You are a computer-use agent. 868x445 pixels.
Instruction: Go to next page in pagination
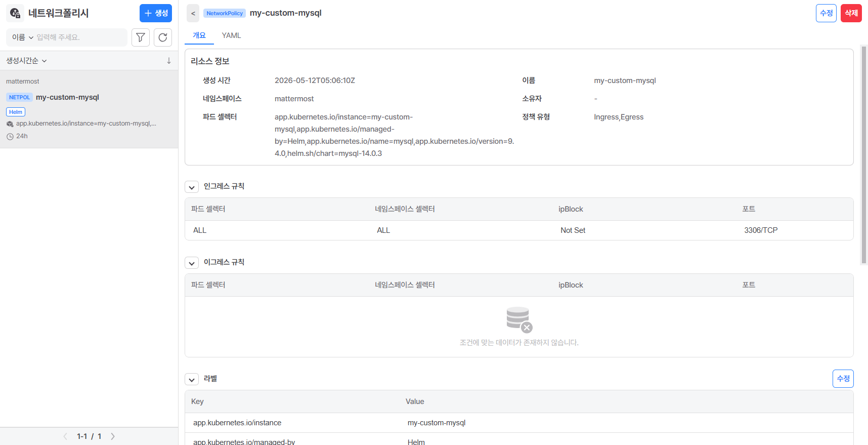(x=113, y=436)
